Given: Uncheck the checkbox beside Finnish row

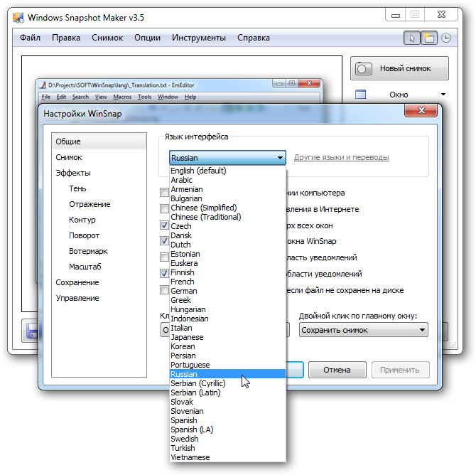Looking at the screenshot, I should click(x=164, y=273).
